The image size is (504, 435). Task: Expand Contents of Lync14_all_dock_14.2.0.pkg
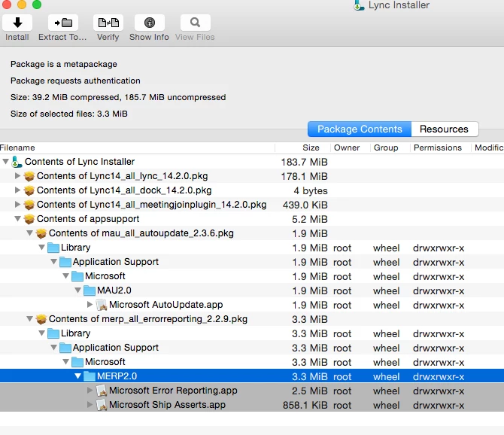click(x=18, y=190)
